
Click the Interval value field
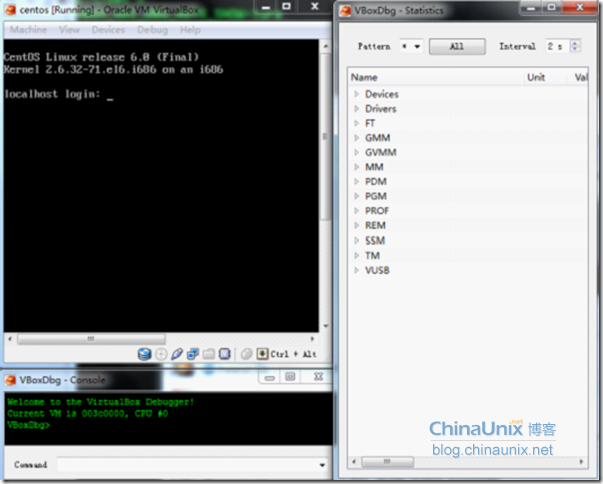tap(557, 47)
